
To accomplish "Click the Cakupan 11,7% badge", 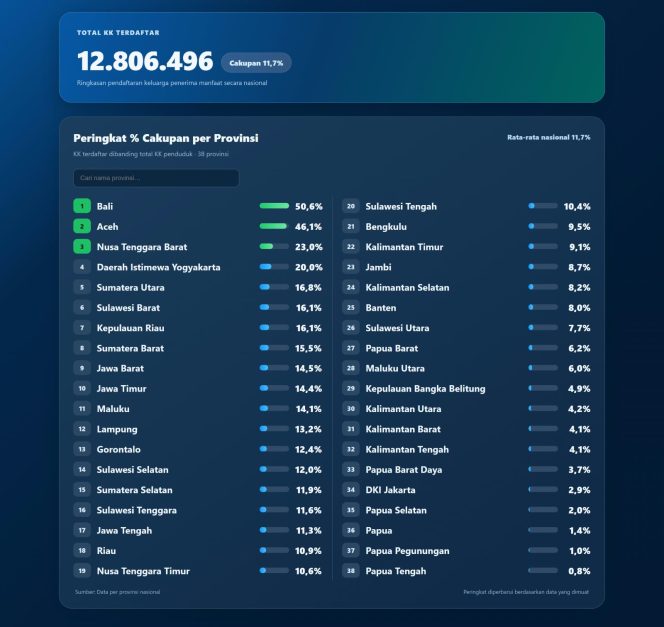I will click(x=256, y=63).
